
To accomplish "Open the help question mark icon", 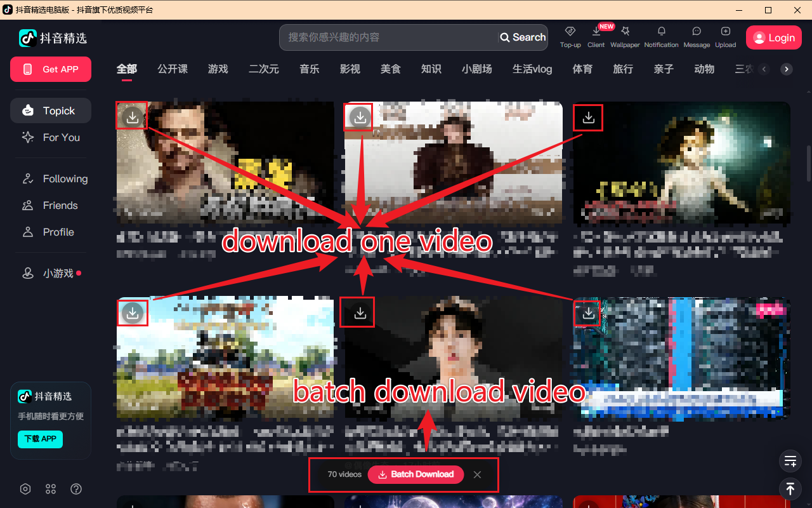I will point(76,489).
